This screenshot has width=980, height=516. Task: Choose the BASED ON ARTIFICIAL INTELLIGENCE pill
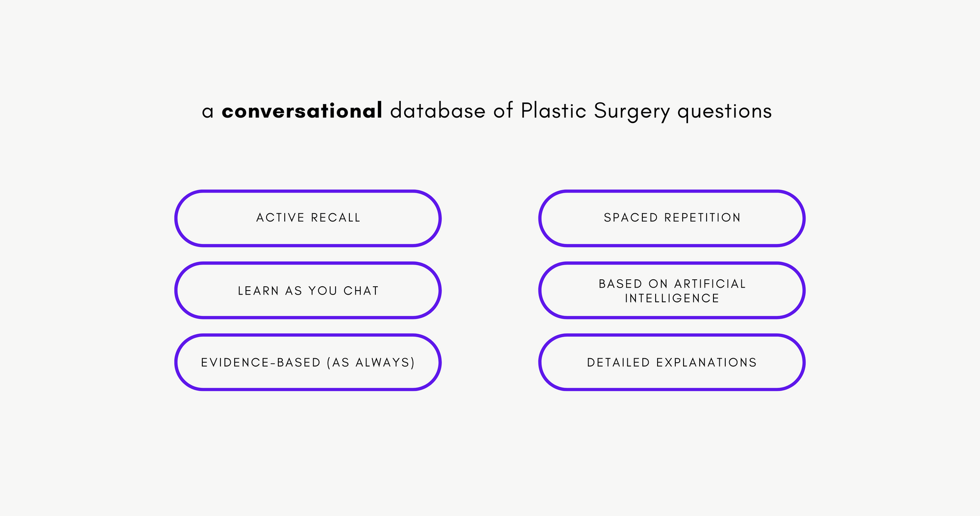click(x=672, y=290)
